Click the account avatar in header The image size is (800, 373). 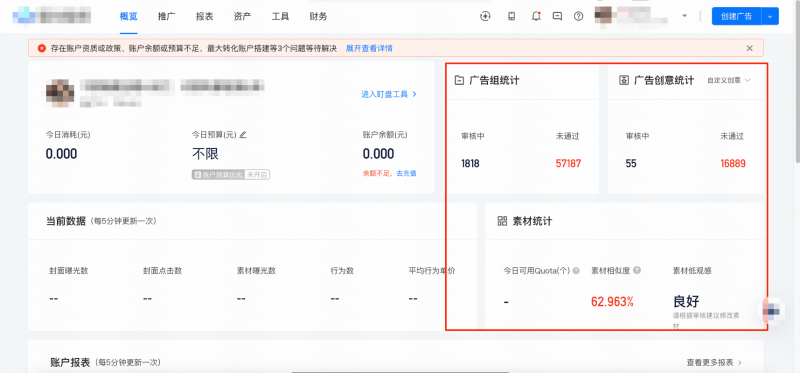point(604,15)
